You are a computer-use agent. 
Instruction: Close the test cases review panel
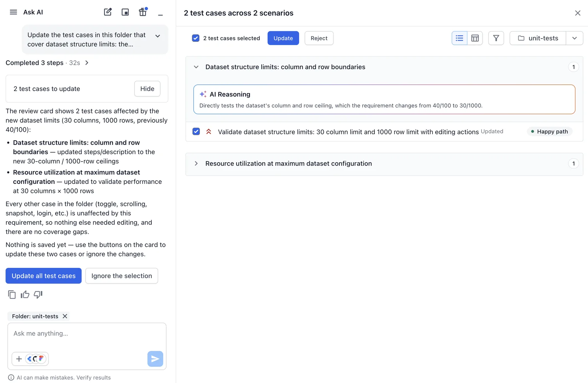point(578,13)
